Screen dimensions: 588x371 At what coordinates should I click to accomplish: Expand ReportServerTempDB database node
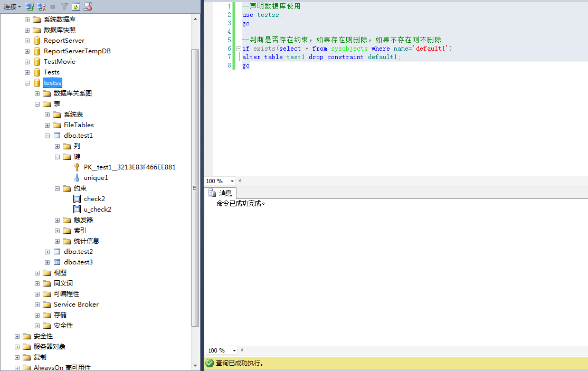tap(27, 51)
